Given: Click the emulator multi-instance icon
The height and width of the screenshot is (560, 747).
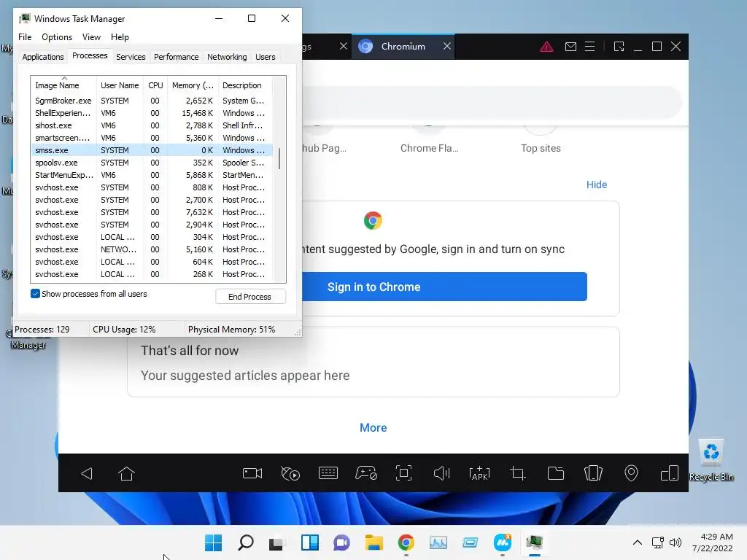Looking at the screenshot, I should (x=670, y=473).
